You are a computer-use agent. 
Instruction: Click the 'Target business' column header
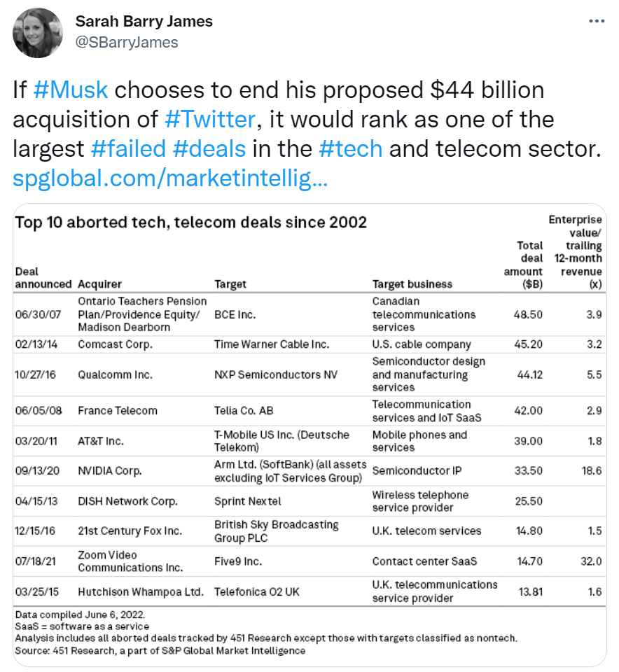412,284
